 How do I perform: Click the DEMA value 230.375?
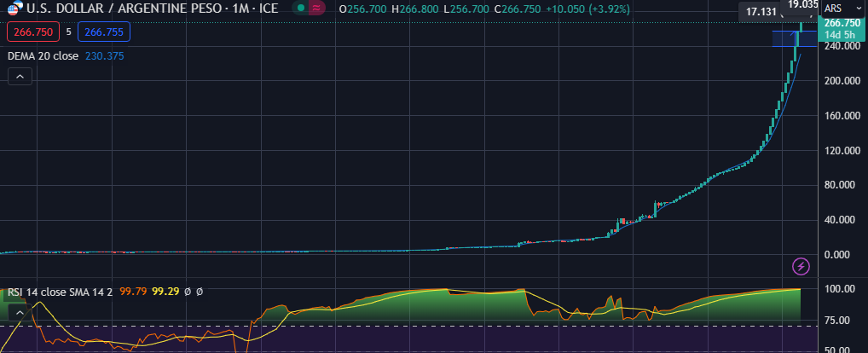[x=105, y=56]
